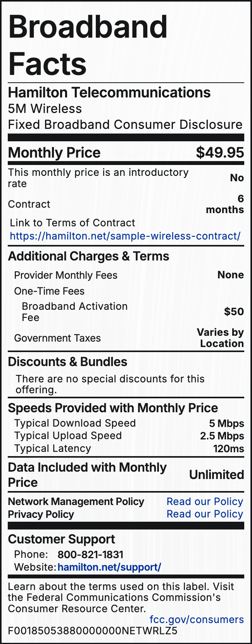The width and height of the screenshot is (252, 644).
Task: Select the label ID code F0018505388 text
Action: click(92, 630)
